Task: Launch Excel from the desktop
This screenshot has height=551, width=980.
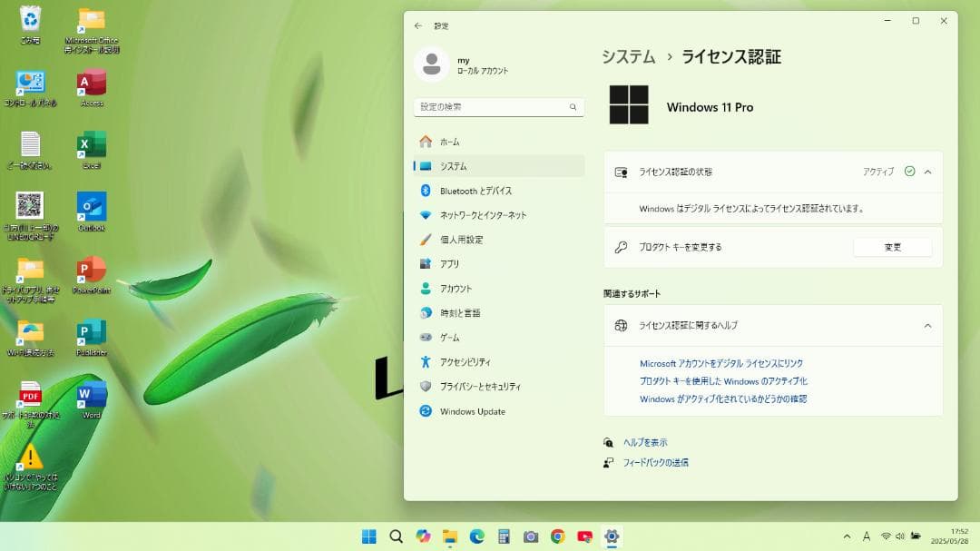Action: point(92,150)
